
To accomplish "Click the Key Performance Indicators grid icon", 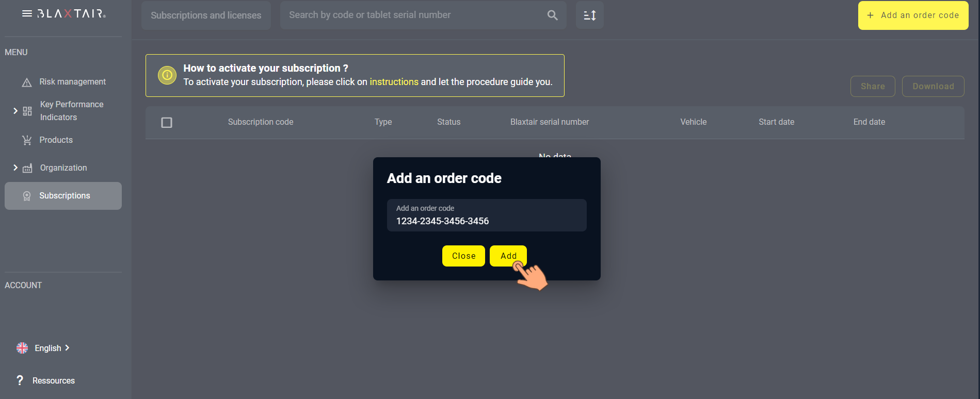I will click(26, 110).
